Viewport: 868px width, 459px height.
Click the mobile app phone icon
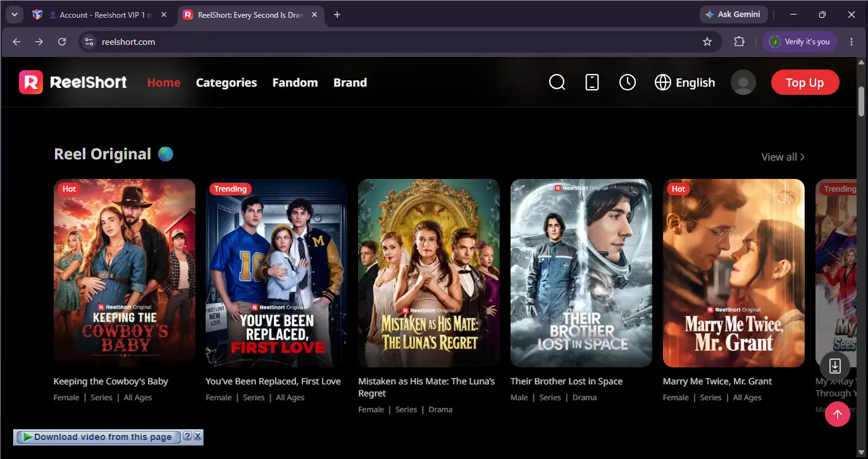[x=592, y=82]
